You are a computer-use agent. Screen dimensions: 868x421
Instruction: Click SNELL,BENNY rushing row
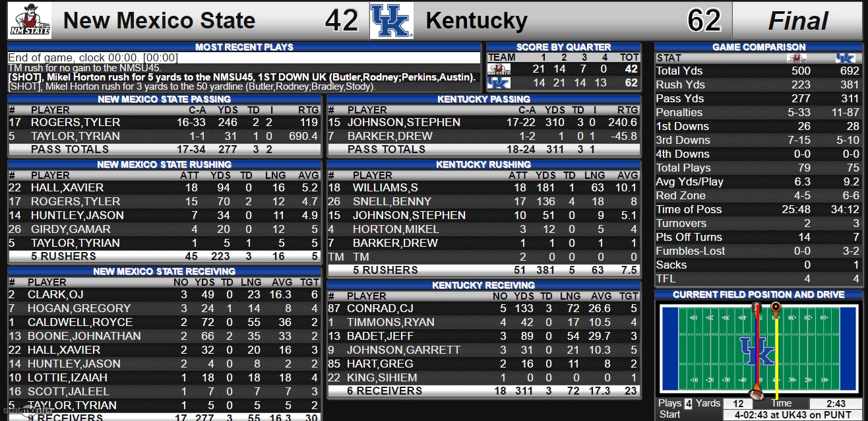pyautogui.click(x=483, y=201)
